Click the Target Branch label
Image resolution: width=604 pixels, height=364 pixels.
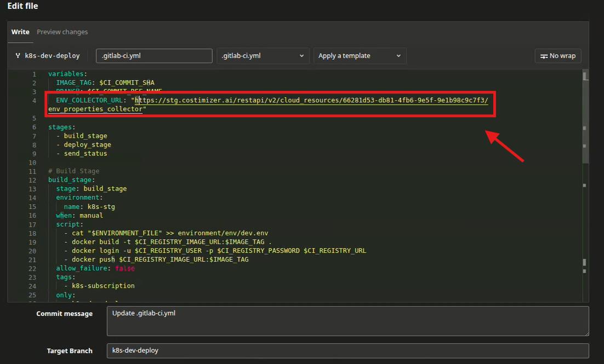tap(70, 351)
